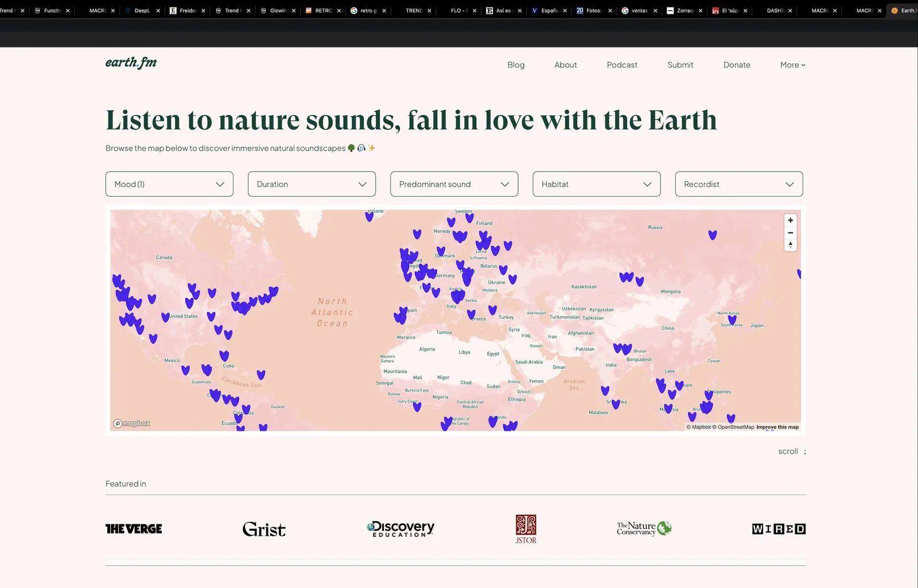918x588 pixels.
Task: Open the Podcast page
Action: click(x=622, y=65)
